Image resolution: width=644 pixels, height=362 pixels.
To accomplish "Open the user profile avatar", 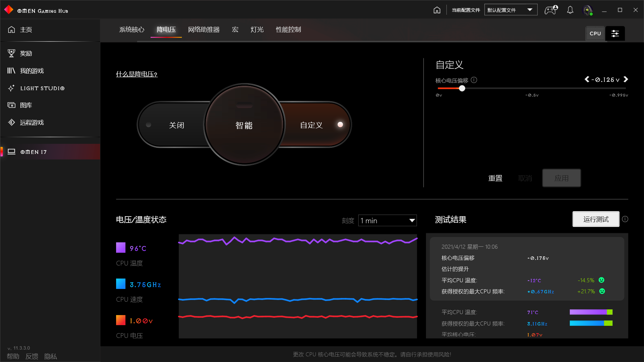I will 588,10.
